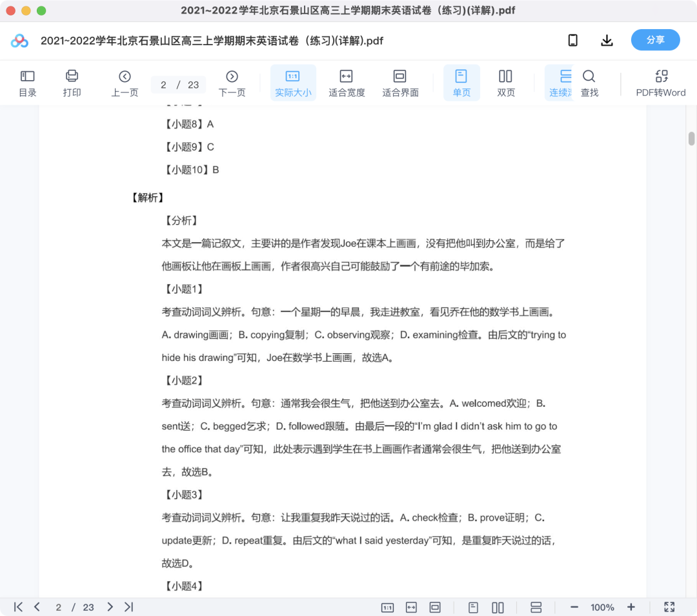Jump to last page in bottom bar
Screen dimensions: 697x616
[x=128, y=607]
